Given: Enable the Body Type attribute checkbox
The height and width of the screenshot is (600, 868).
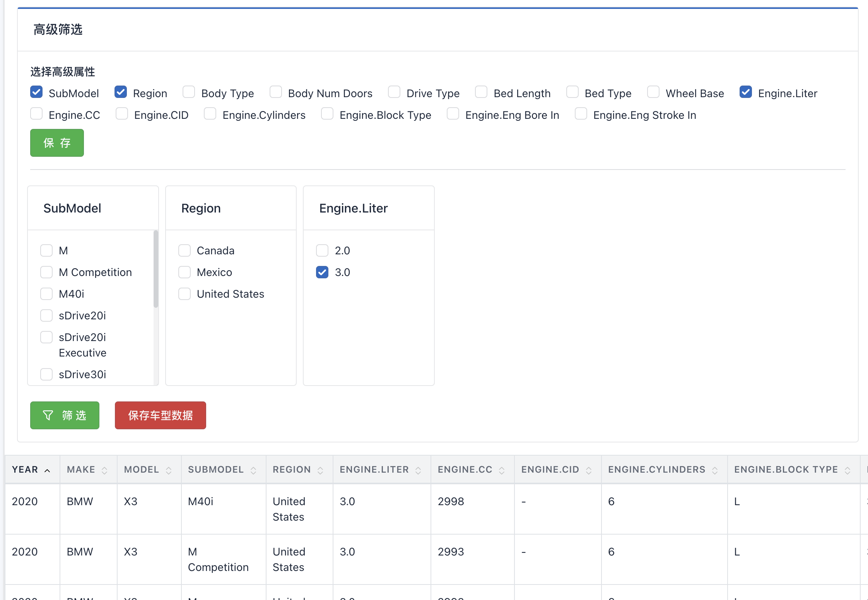Looking at the screenshot, I should pyautogui.click(x=189, y=92).
